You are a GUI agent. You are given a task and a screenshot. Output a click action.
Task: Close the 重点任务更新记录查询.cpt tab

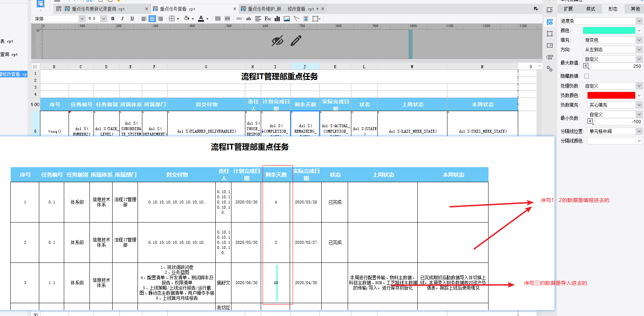click(147, 9)
